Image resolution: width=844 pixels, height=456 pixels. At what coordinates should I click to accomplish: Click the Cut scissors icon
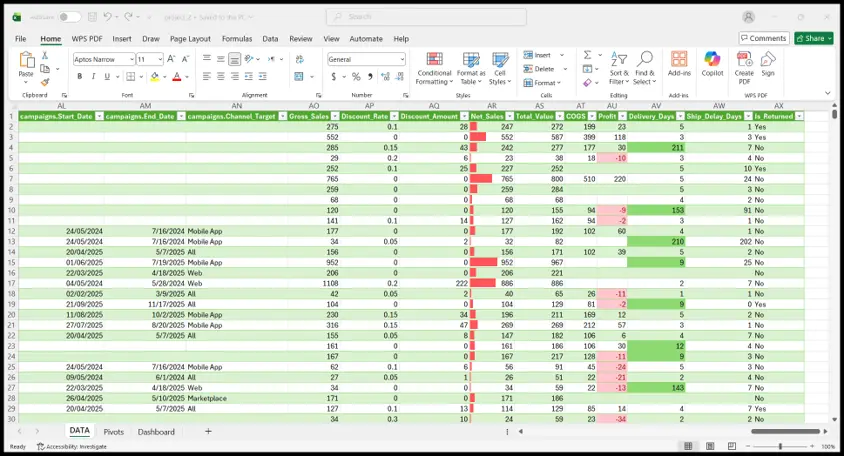pos(45,56)
